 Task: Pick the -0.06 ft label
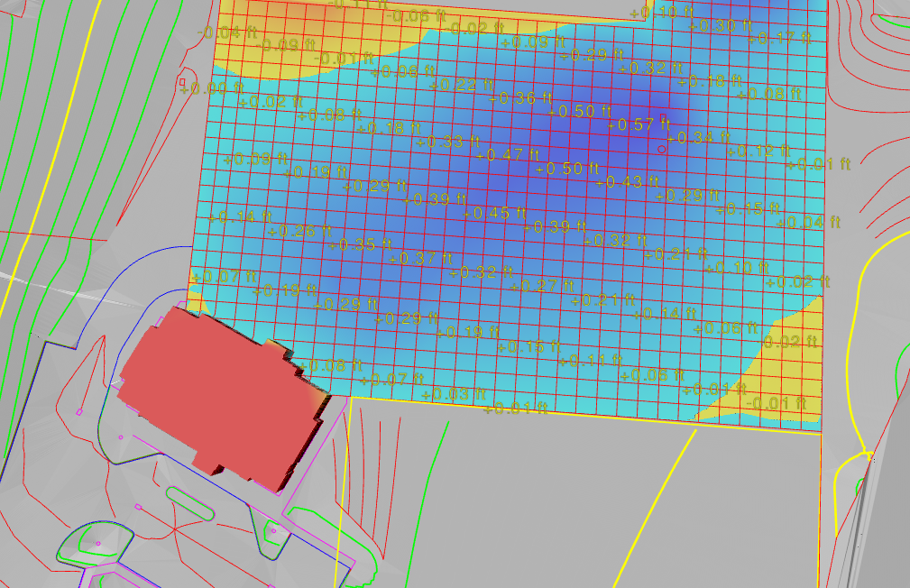[416, 16]
